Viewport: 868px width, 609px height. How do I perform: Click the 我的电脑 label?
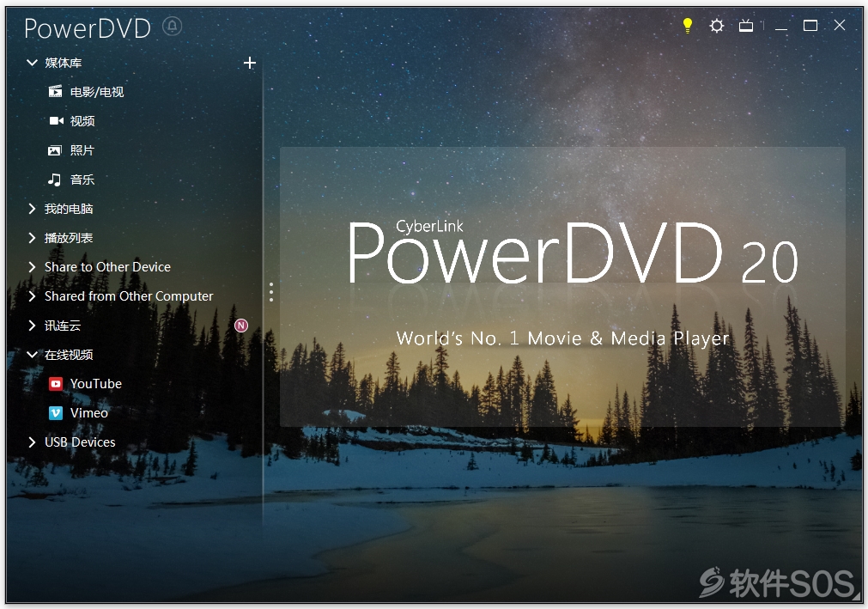click(x=69, y=209)
